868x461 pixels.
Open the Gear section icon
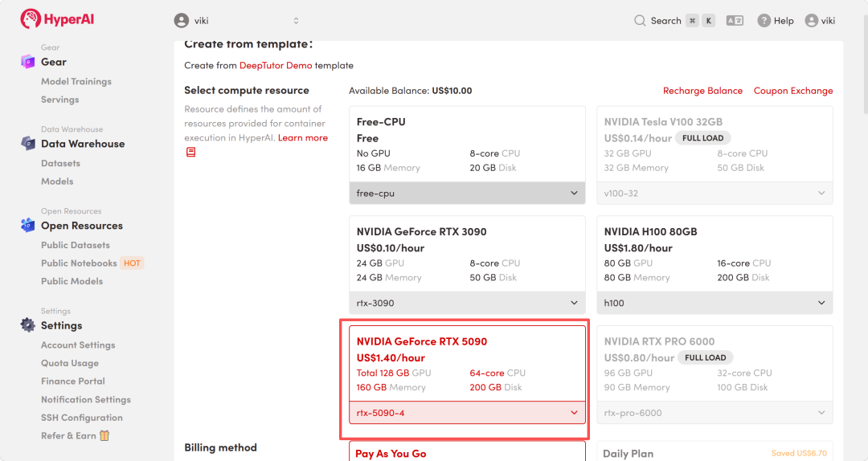tap(27, 61)
